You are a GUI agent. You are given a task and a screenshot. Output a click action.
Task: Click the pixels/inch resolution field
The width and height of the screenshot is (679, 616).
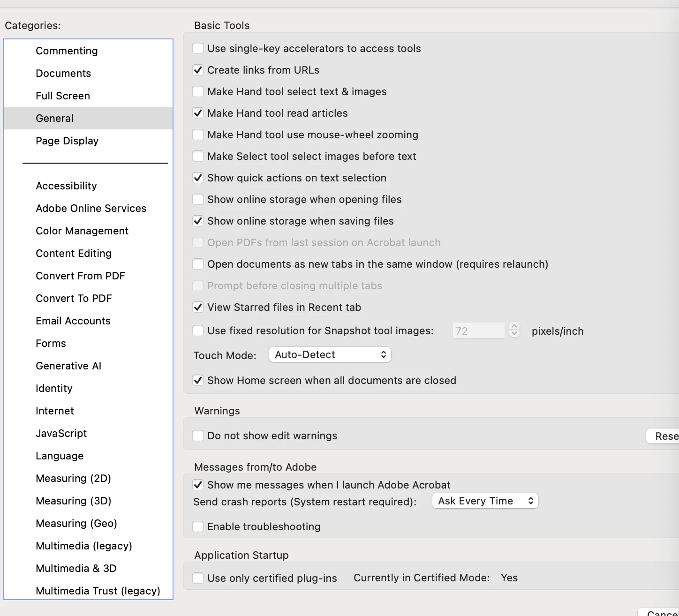click(478, 331)
